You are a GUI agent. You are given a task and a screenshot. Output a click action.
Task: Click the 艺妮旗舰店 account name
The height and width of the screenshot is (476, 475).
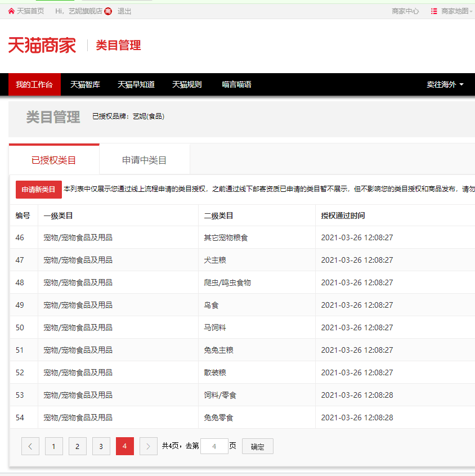coord(86,11)
